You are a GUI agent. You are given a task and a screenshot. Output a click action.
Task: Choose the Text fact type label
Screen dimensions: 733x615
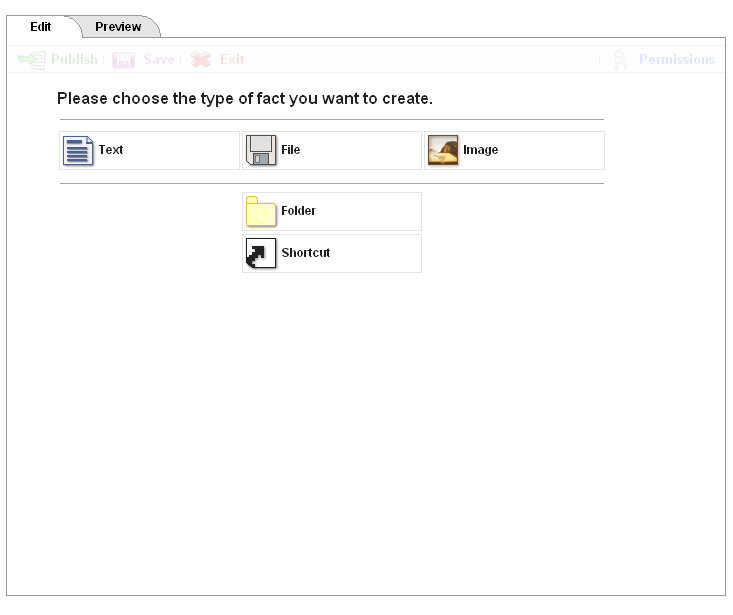(111, 151)
